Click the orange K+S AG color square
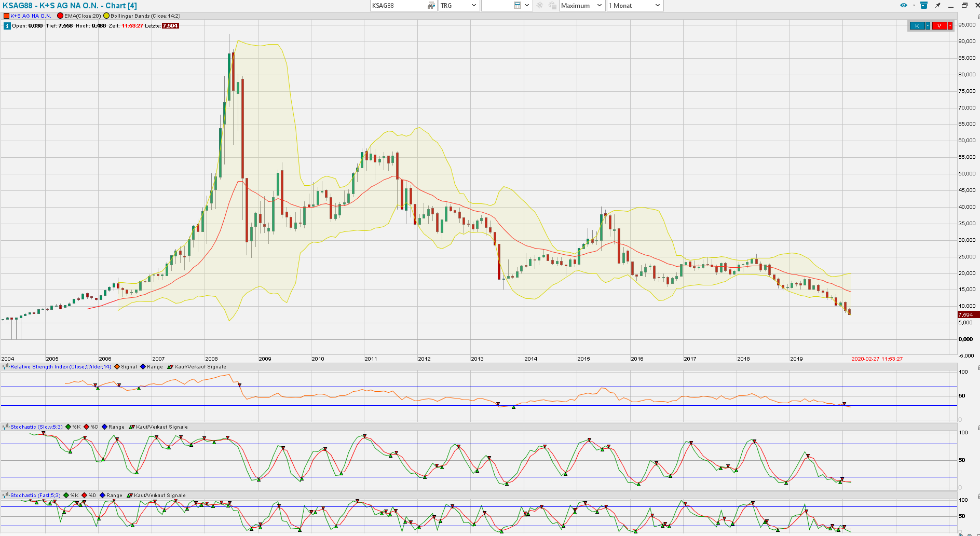The width and height of the screenshot is (980, 536). [6, 16]
